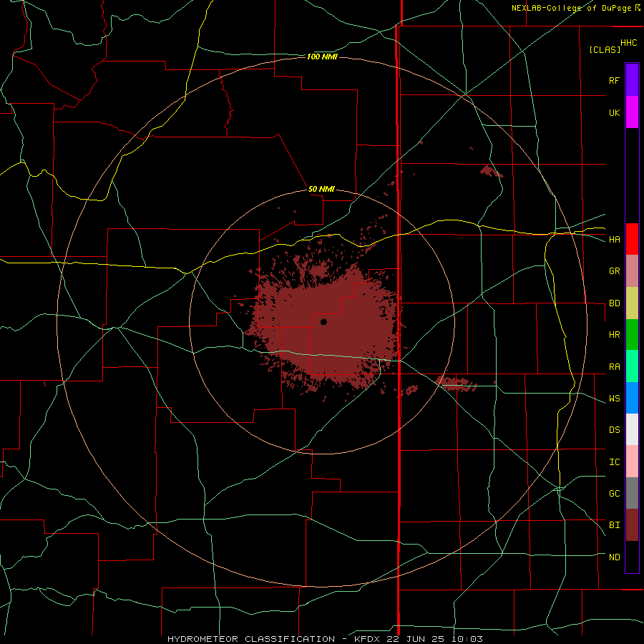Click the HA red legend swatch
The image size is (644, 644).
[632, 239]
